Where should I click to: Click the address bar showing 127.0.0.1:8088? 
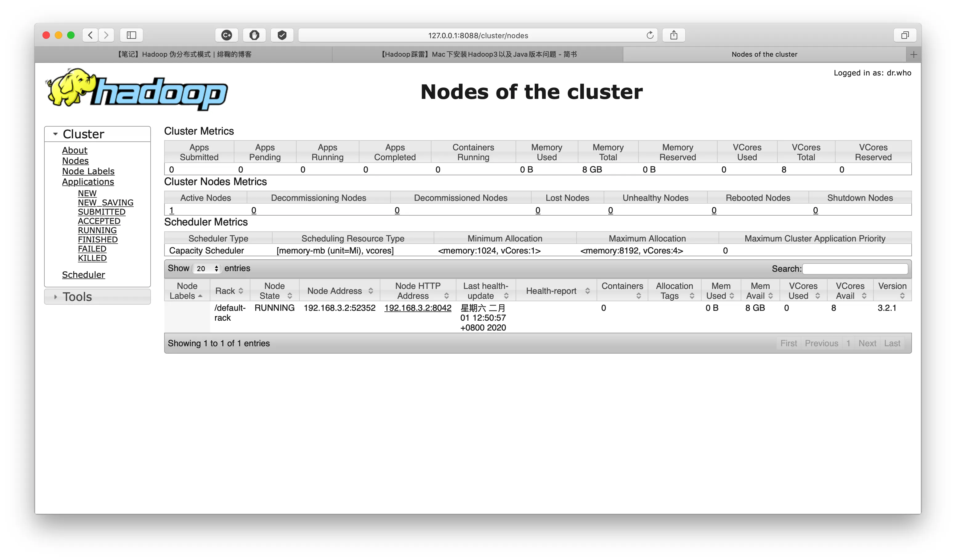point(478,35)
